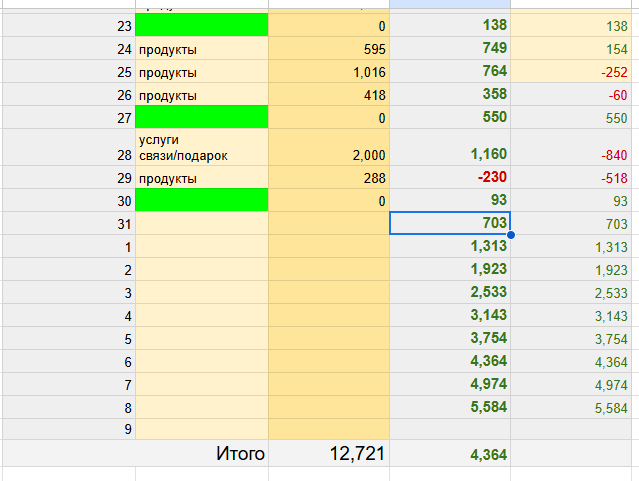The width and height of the screenshot is (639, 481).
Task: Select non-bold 5,584 in last column
Action: pyautogui.click(x=571, y=407)
